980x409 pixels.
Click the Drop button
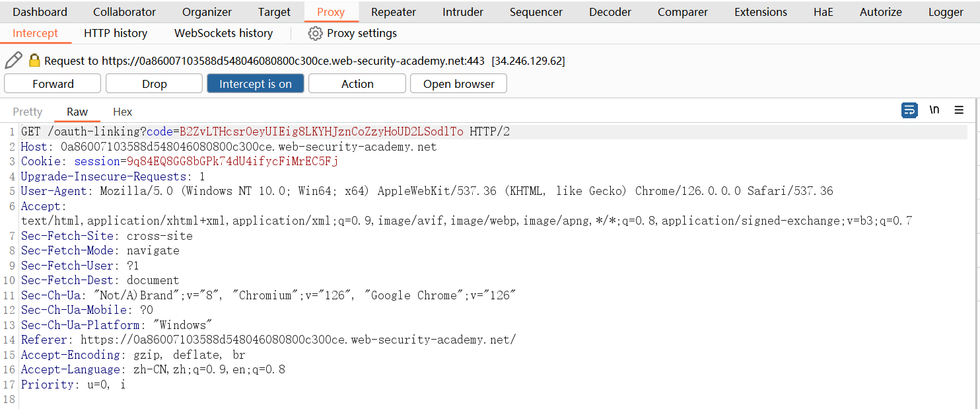[155, 84]
